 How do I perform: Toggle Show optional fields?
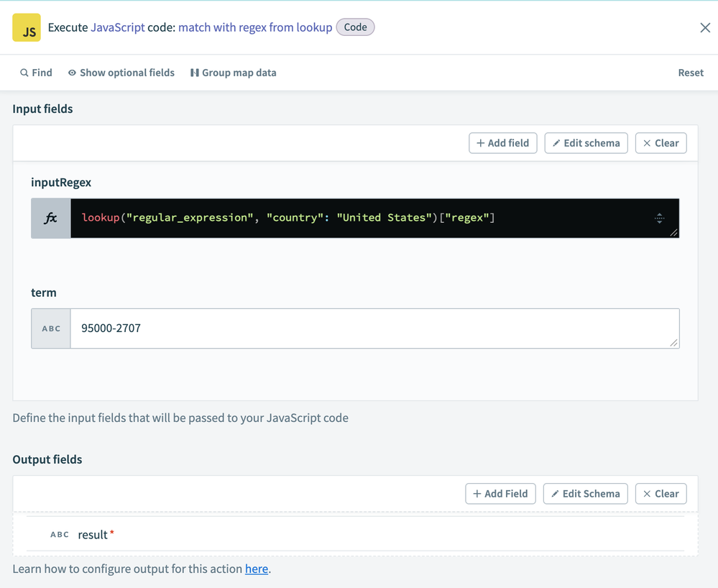(121, 73)
